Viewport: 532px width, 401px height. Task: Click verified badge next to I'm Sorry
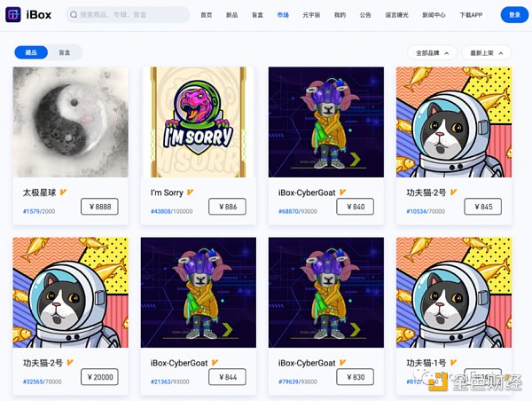pos(190,193)
